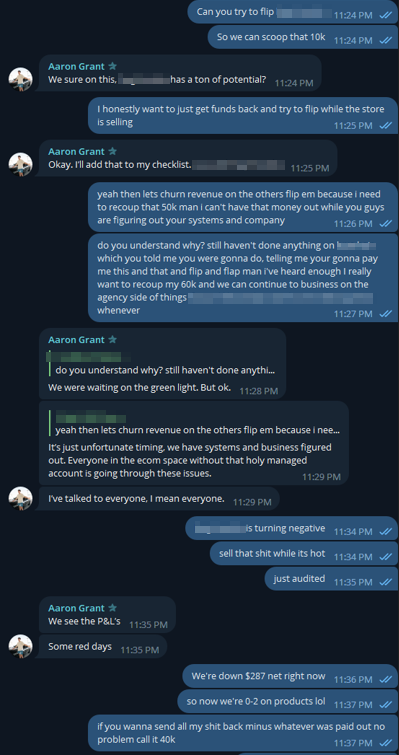
Task: Click star icon in "Okay. I'll add that" message
Action: 113,151
